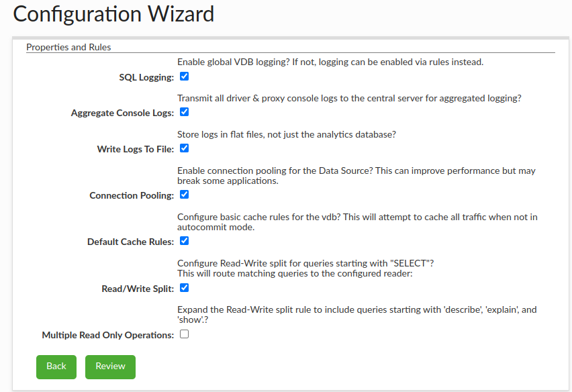The image size is (572, 392).
Task: Click the 'Aggregate Console Logs:' label text
Action: point(122,113)
